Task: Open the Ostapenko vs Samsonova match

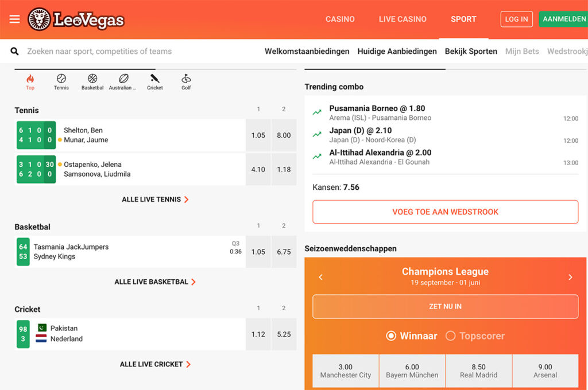Action: [x=130, y=169]
